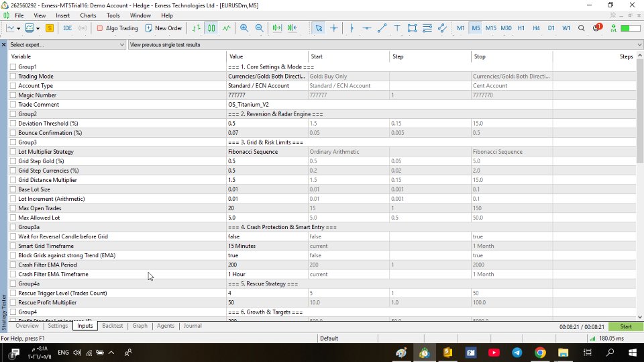Click the vertical scrollbar down arrow
The width and height of the screenshot is (644, 362).
coord(640,317)
